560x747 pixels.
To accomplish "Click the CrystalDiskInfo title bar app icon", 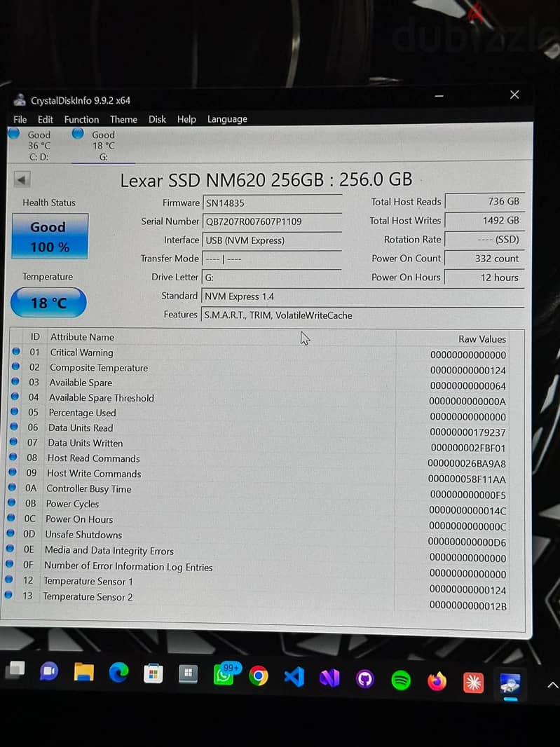I will pos(20,100).
